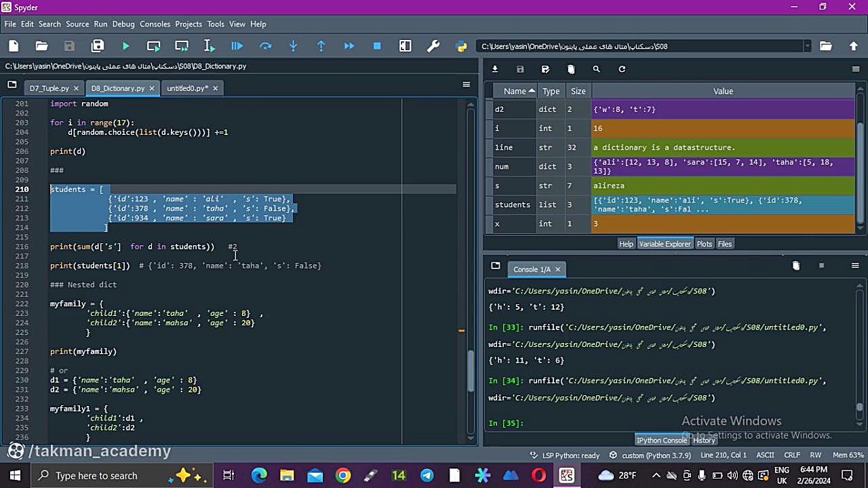Open Telegram from the Windows taskbar
This screenshot has width=868, height=488.
(427, 475)
